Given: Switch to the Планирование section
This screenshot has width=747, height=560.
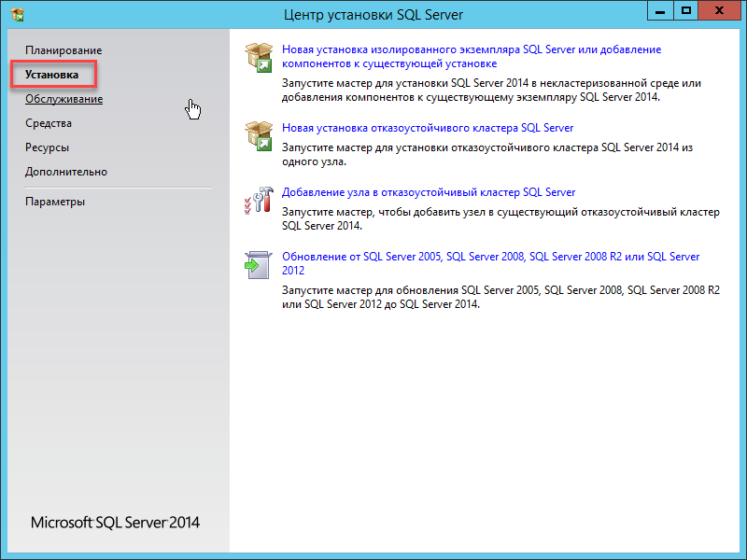Looking at the screenshot, I should (x=63, y=49).
